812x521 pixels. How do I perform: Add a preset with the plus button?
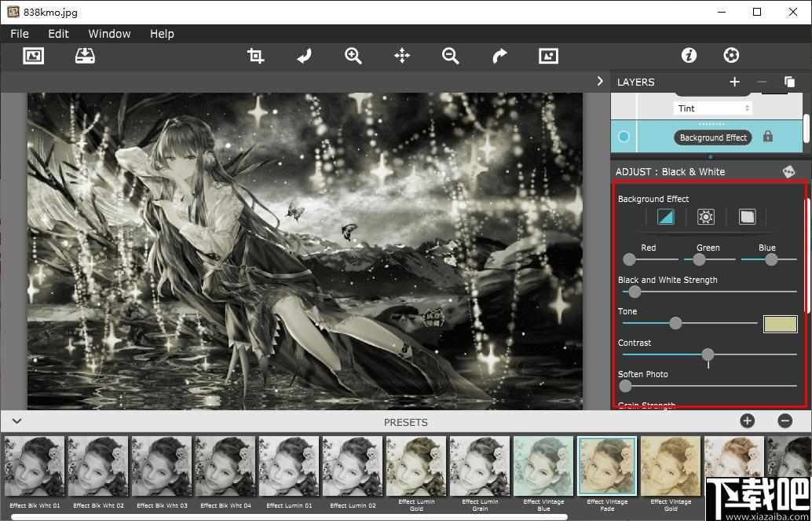[747, 421]
